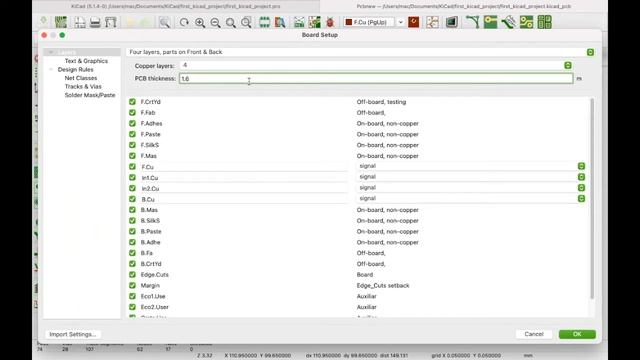
Task: Click the B.Cu layer name field
Action: point(244,199)
